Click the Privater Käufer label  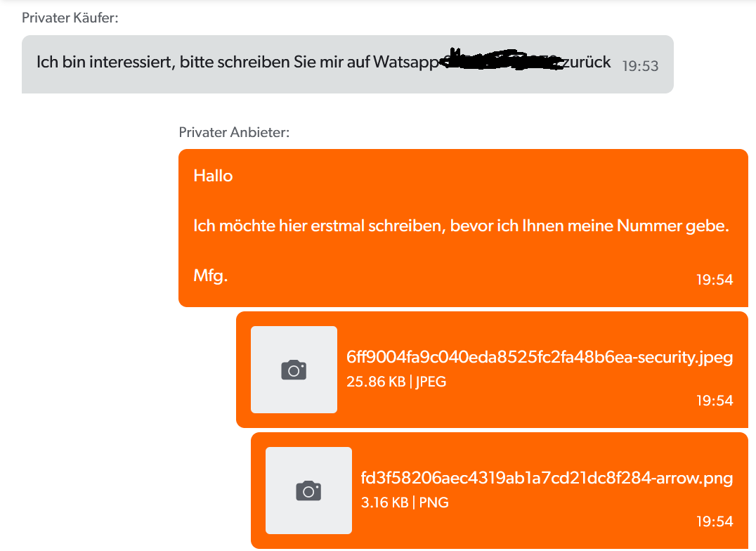pyautogui.click(x=70, y=18)
